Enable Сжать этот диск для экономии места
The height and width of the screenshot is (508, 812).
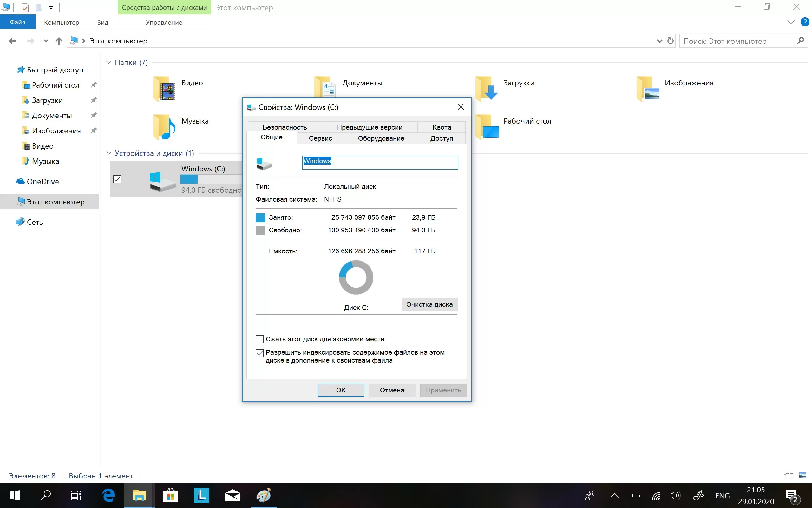coord(260,339)
